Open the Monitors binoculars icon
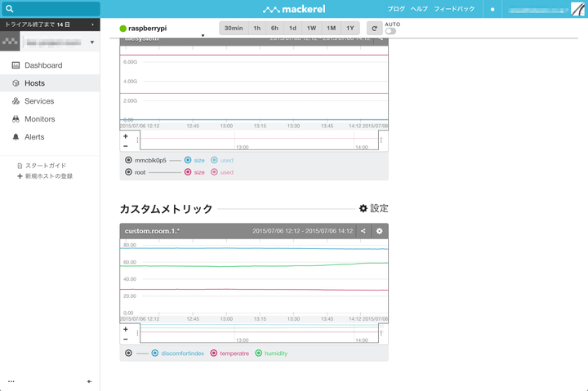This screenshot has width=588, height=391. [16, 119]
